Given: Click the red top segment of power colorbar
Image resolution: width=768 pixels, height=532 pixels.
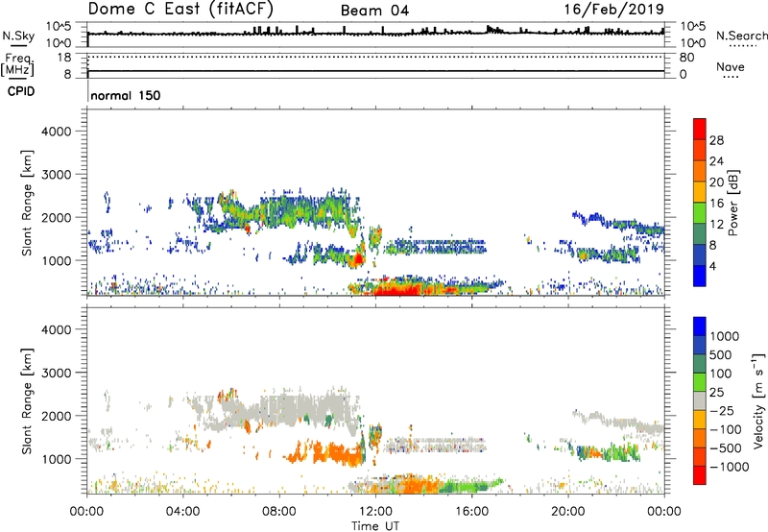Looking at the screenshot, I should (x=700, y=129).
